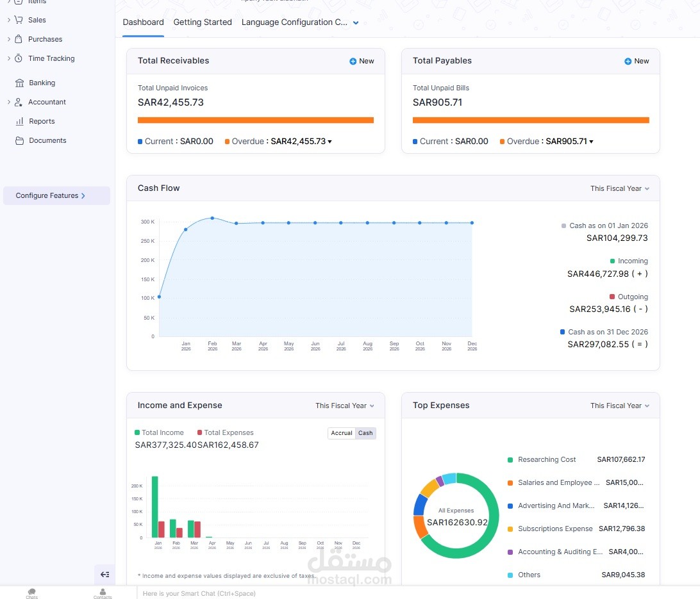This screenshot has height=599, width=700.
Task: Select the Dashboard tab
Action: [144, 22]
